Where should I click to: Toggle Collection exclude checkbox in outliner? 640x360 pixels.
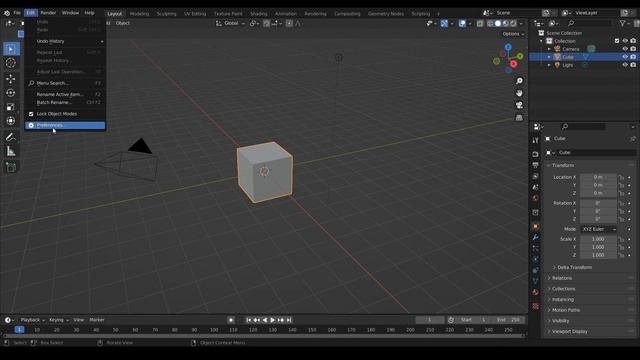click(x=617, y=41)
